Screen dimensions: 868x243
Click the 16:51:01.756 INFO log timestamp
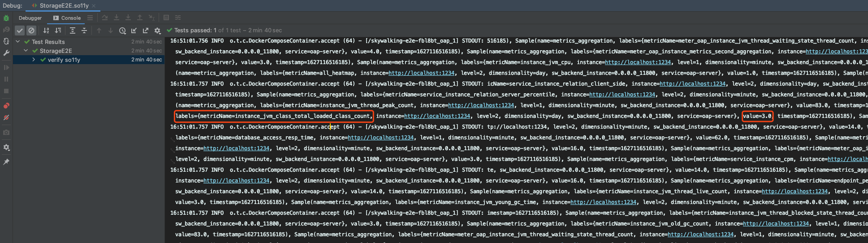[197, 41]
